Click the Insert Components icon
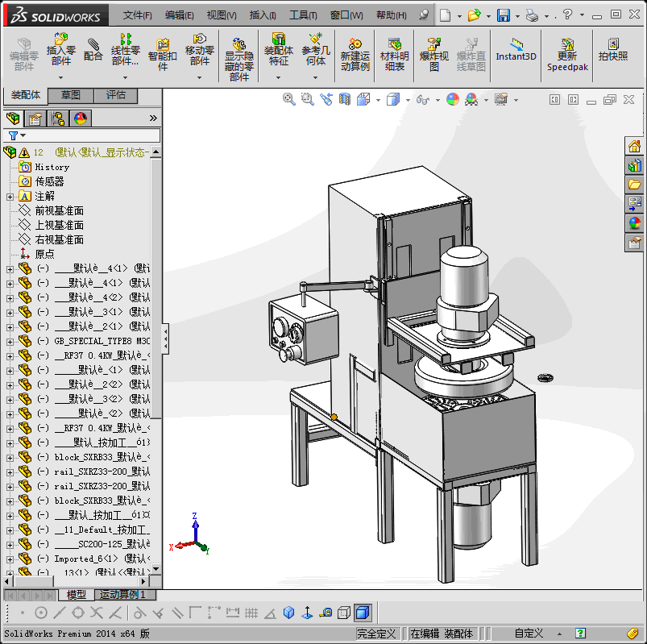 61,39
